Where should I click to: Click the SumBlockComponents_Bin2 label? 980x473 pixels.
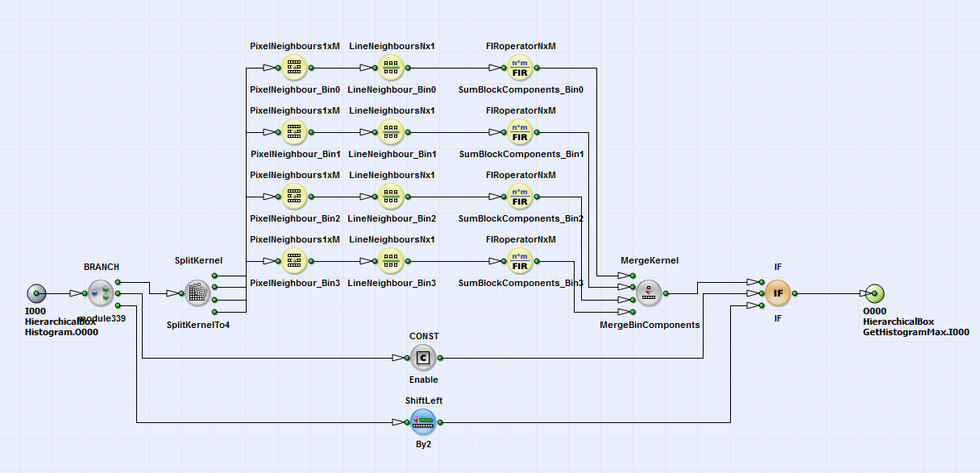click(x=521, y=218)
